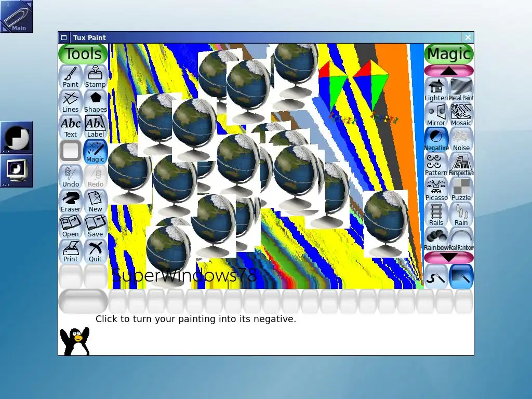Pick the Picasso magic effect

[436, 190]
